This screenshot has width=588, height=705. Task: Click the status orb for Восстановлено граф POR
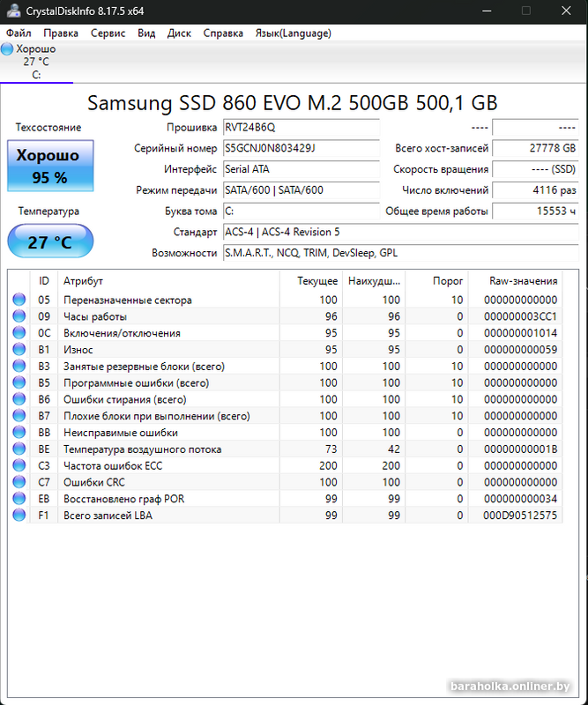(x=19, y=499)
